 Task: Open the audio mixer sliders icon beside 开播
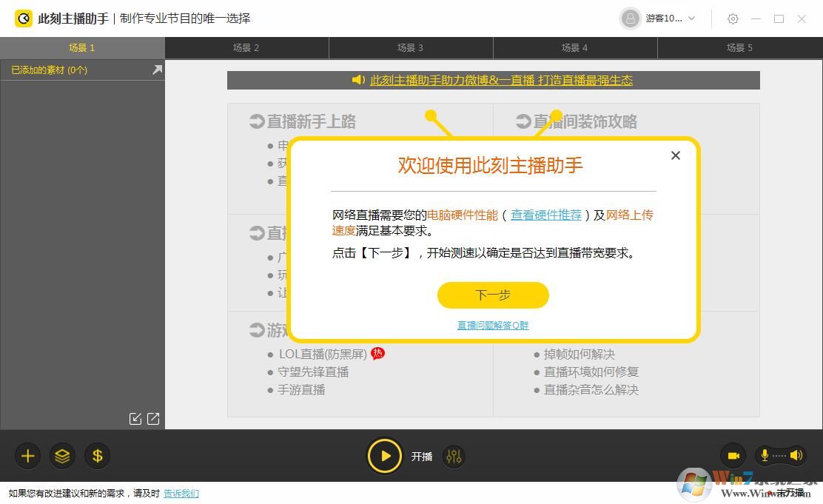[454, 457]
